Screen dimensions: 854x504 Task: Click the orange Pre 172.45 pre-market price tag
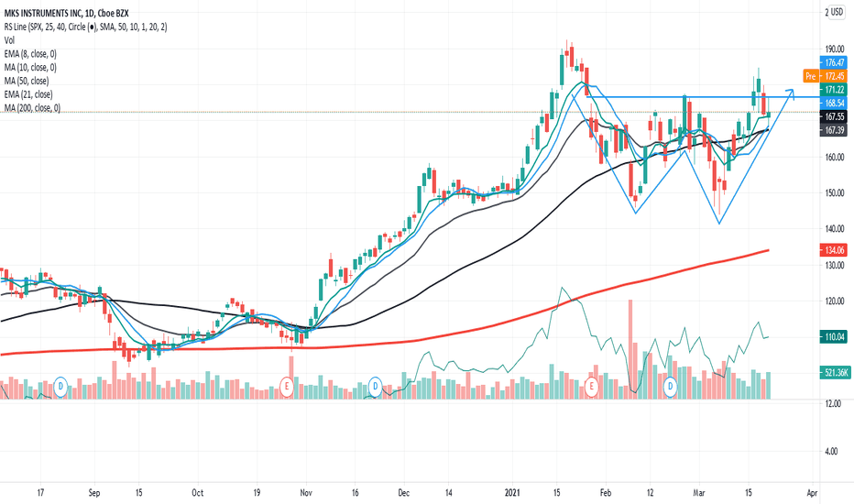(x=825, y=76)
